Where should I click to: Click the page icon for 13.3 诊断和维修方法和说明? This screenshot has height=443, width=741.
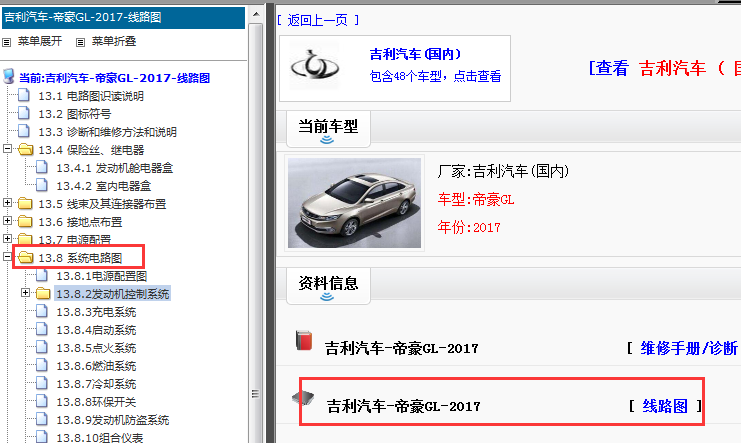click(24, 131)
